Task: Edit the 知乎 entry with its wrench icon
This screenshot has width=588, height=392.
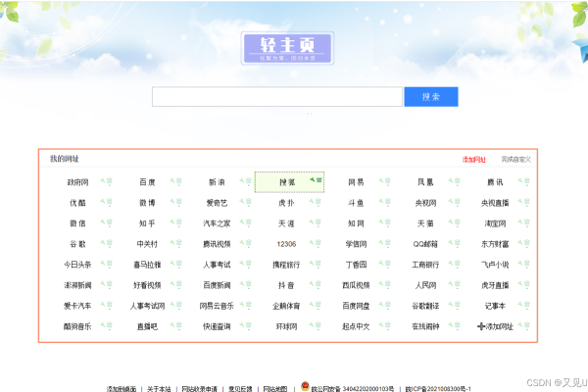Action: [172, 222]
